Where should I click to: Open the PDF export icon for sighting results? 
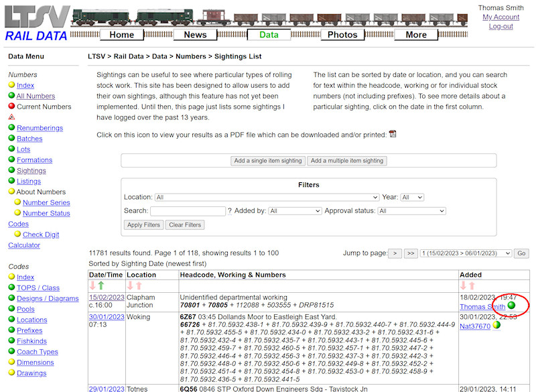[392, 133]
